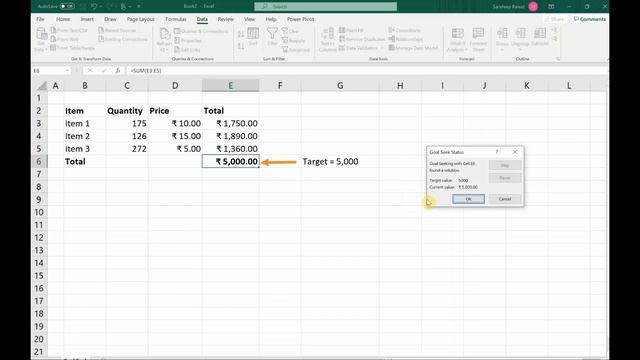Open the Group dropdown
640x360 pixels.
(x=502, y=40)
